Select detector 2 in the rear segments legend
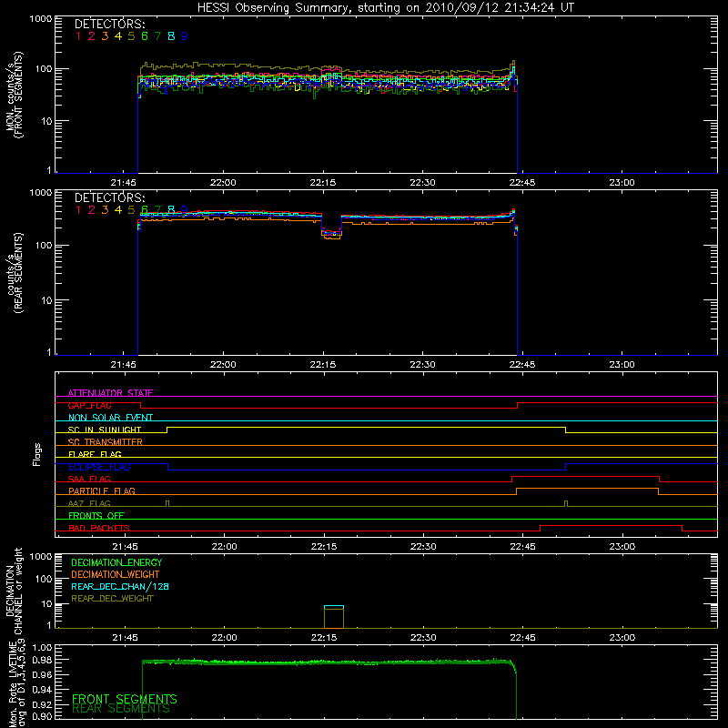The width and height of the screenshot is (728, 728). (x=92, y=210)
